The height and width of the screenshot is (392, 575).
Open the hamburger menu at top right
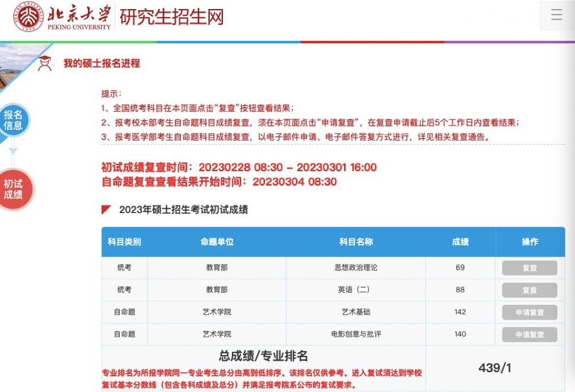pos(556,15)
